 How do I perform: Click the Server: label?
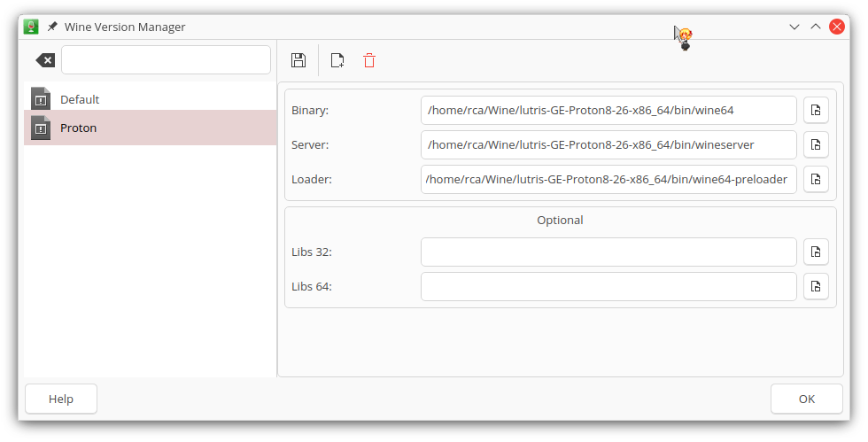coord(310,144)
